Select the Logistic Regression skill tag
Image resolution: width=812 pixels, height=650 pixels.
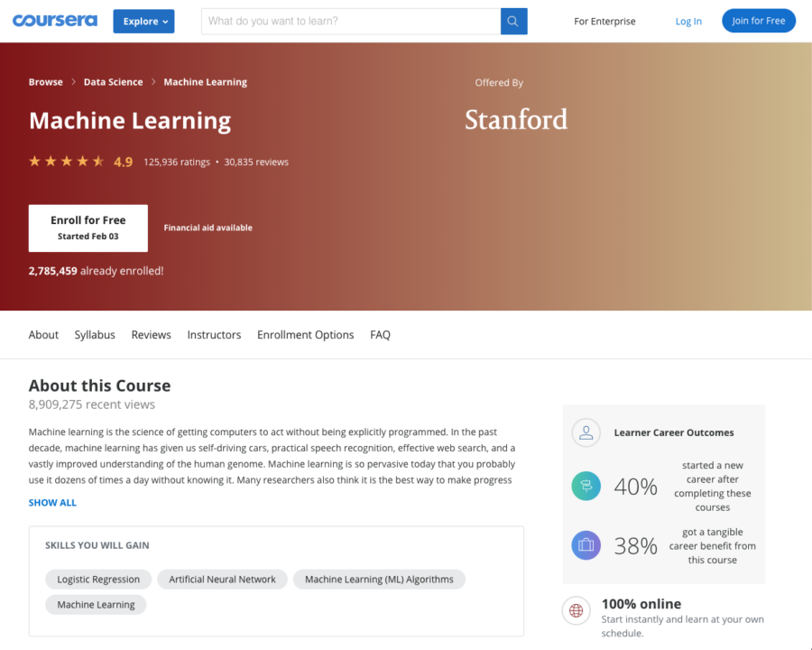coord(98,579)
